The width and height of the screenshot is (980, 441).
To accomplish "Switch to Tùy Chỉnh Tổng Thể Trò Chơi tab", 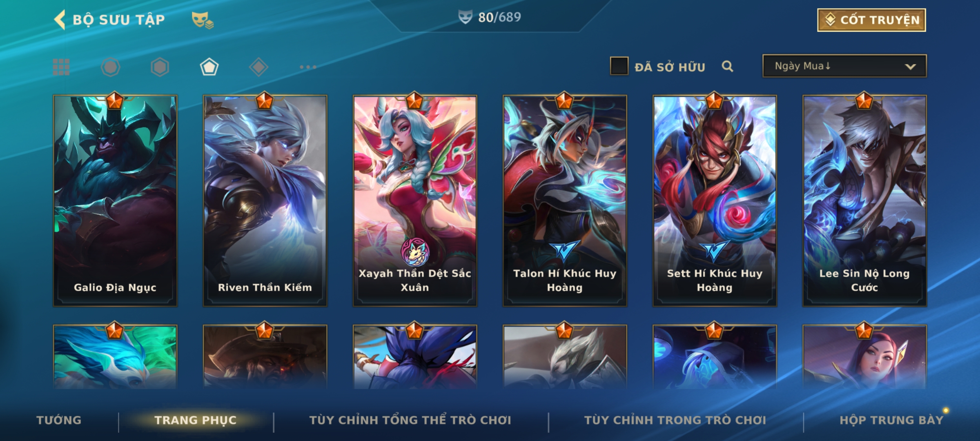I will [410, 420].
